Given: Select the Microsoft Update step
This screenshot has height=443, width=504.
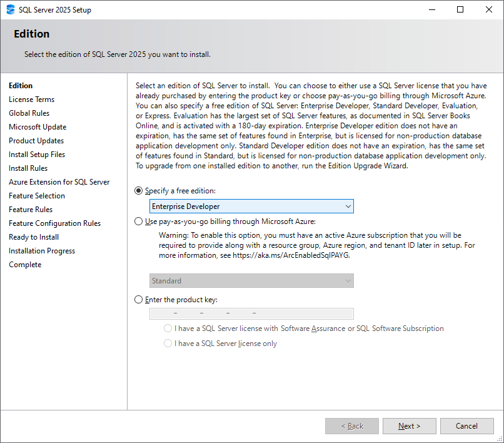Looking at the screenshot, I should pyautogui.click(x=38, y=127).
